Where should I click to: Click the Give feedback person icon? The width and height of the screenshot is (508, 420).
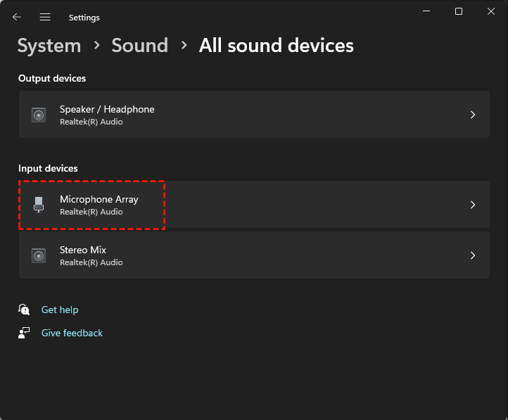[25, 333]
